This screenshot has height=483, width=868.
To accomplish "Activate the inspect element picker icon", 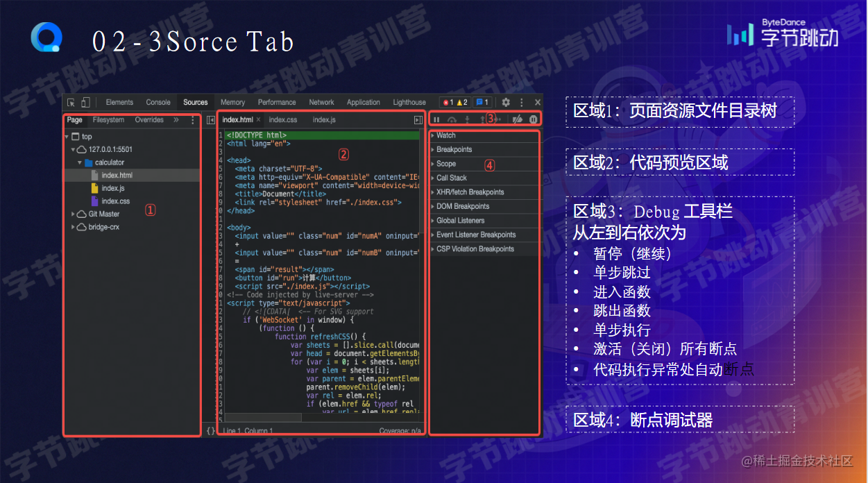I will pyautogui.click(x=71, y=102).
